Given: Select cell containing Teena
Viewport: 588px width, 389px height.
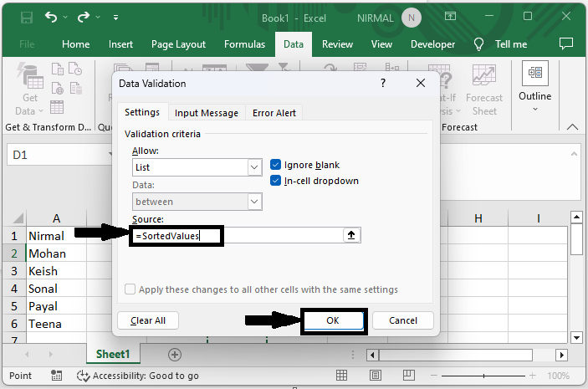Looking at the screenshot, I should pyautogui.click(x=56, y=324).
